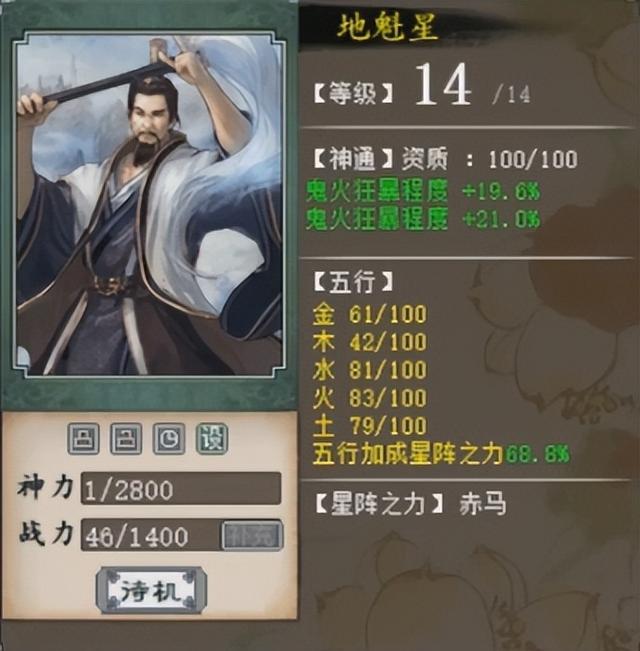Viewport: 640px width, 651px height.
Task: Click the 【神通】资质 100/100 line
Action: pyautogui.click(x=445, y=159)
